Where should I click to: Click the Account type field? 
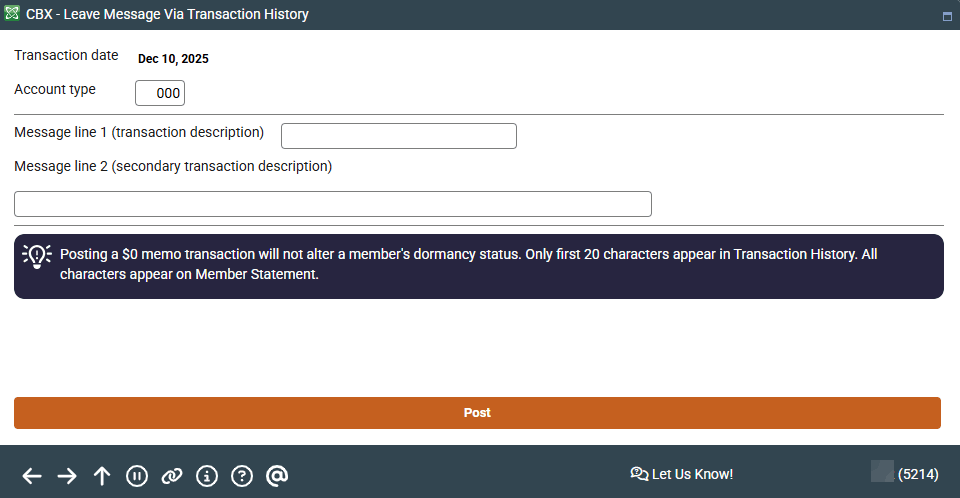click(x=160, y=93)
